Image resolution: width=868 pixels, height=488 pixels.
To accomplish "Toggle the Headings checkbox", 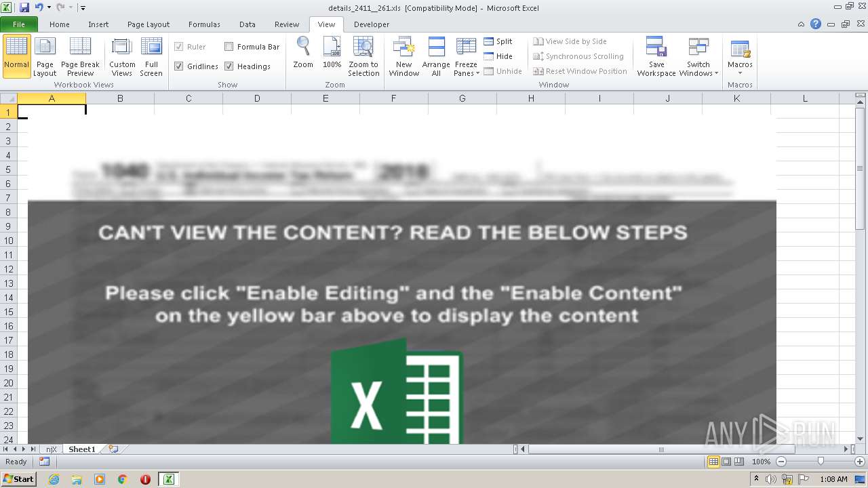I will pos(229,66).
